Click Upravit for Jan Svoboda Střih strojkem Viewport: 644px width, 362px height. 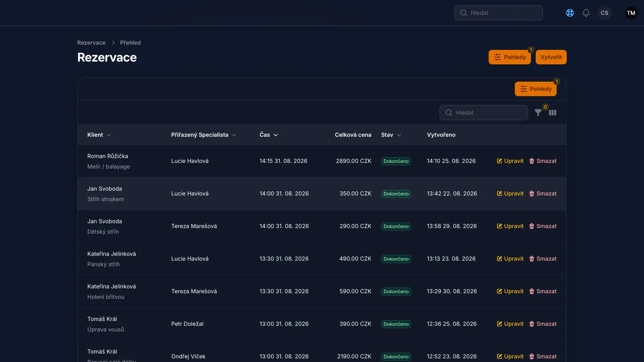click(x=510, y=193)
